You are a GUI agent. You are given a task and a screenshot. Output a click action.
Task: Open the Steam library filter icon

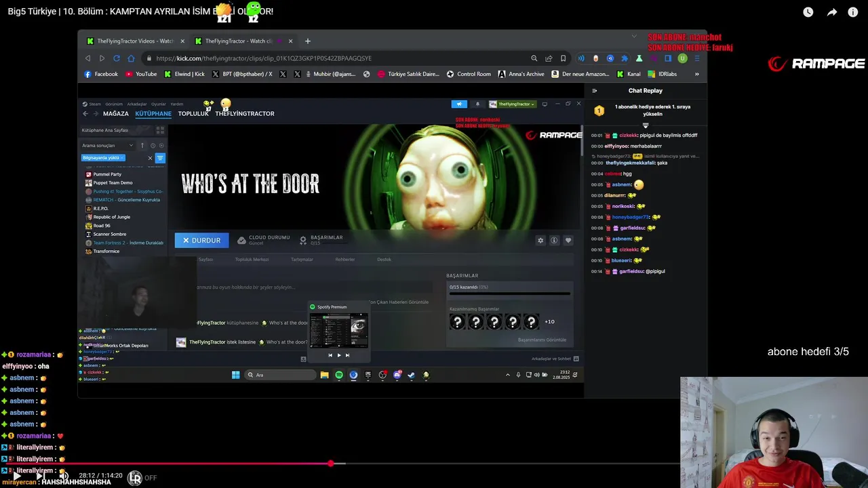[160, 158]
